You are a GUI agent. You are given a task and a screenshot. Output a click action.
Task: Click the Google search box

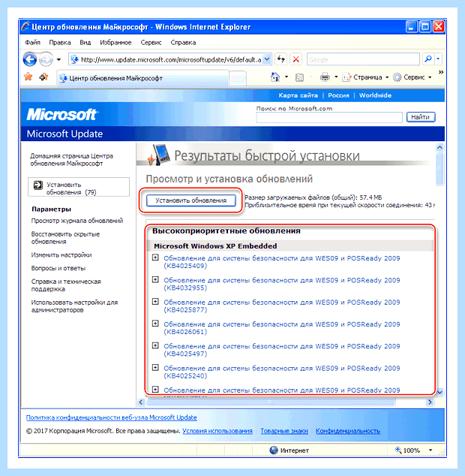(x=363, y=59)
